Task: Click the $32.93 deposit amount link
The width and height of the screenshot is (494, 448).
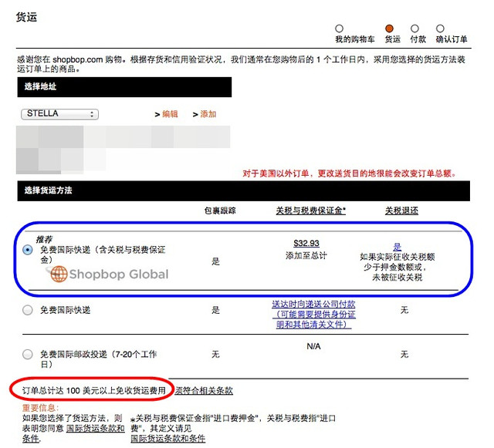Action: (306, 244)
